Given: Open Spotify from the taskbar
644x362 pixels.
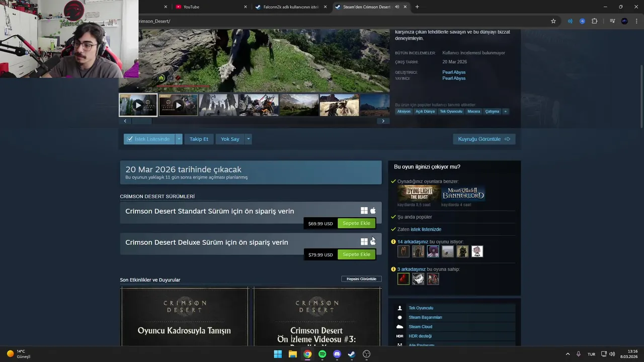Looking at the screenshot, I should (x=322, y=354).
